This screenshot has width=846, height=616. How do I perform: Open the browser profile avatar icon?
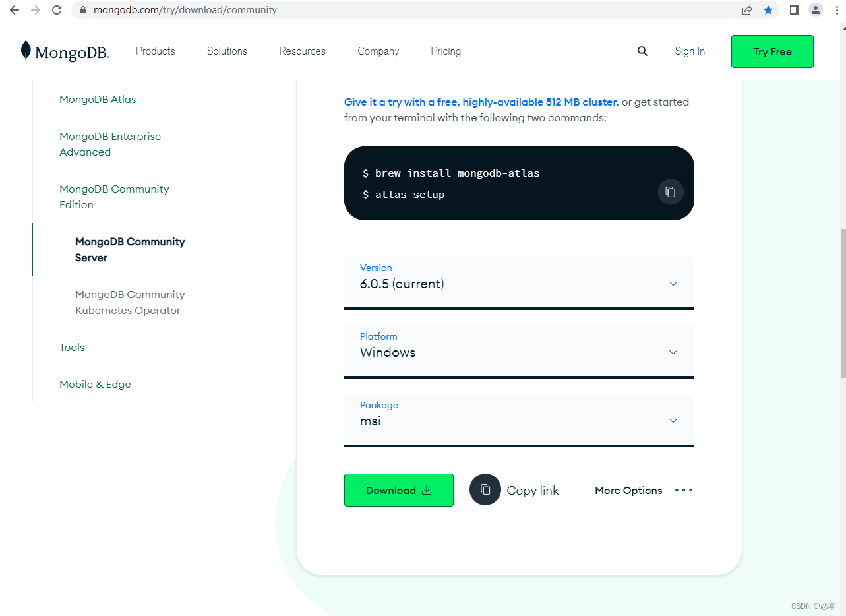(x=816, y=10)
